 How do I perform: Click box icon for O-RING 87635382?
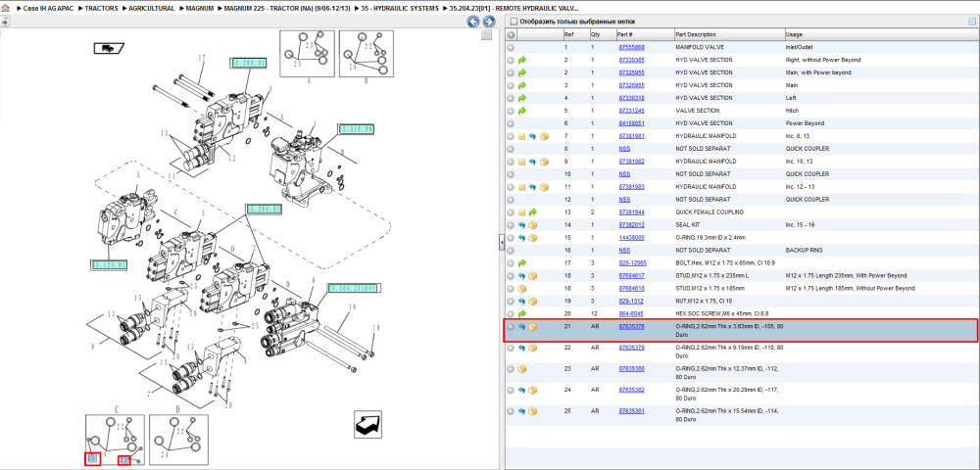pyautogui.click(x=532, y=390)
